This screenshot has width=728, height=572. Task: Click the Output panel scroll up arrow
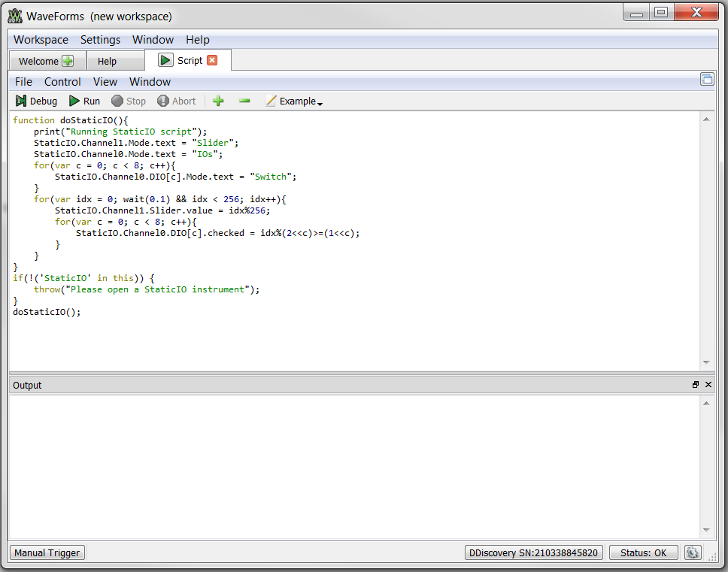pyautogui.click(x=706, y=404)
